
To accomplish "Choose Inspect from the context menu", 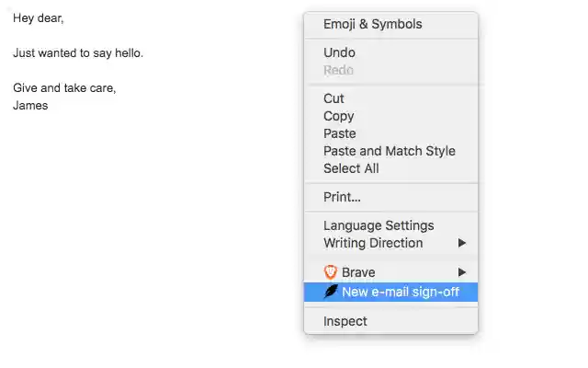I will tap(345, 321).
